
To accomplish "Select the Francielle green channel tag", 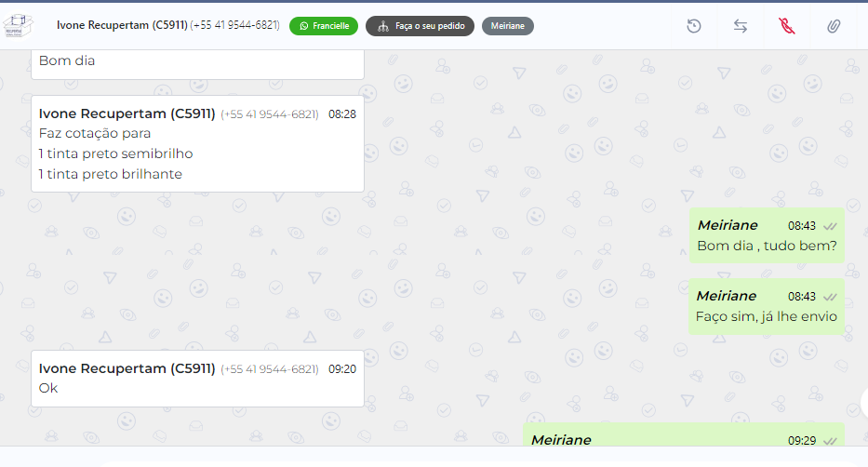I will (x=324, y=26).
